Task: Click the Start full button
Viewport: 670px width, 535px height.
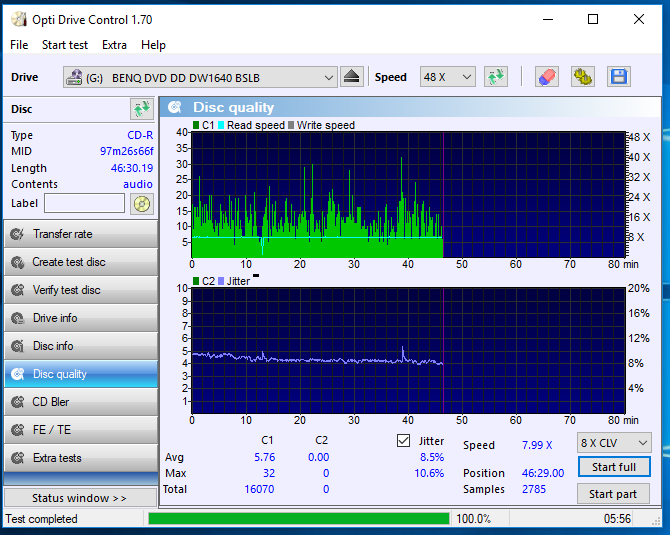Action: [x=614, y=467]
